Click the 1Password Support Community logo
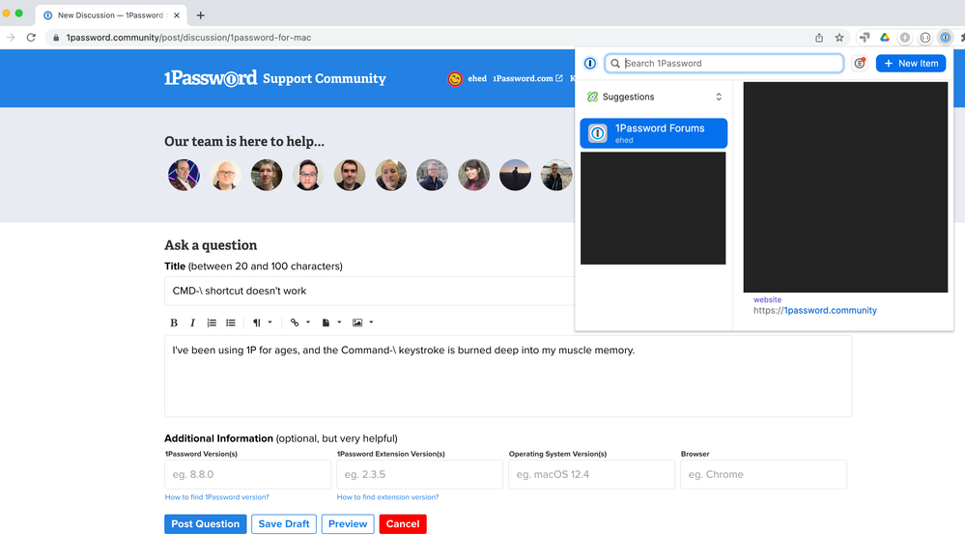The image size is (965, 560). pyautogui.click(x=275, y=78)
